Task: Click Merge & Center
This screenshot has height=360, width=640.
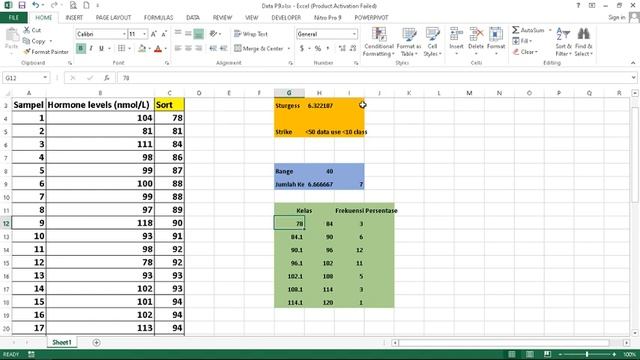Action: [x=259, y=49]
